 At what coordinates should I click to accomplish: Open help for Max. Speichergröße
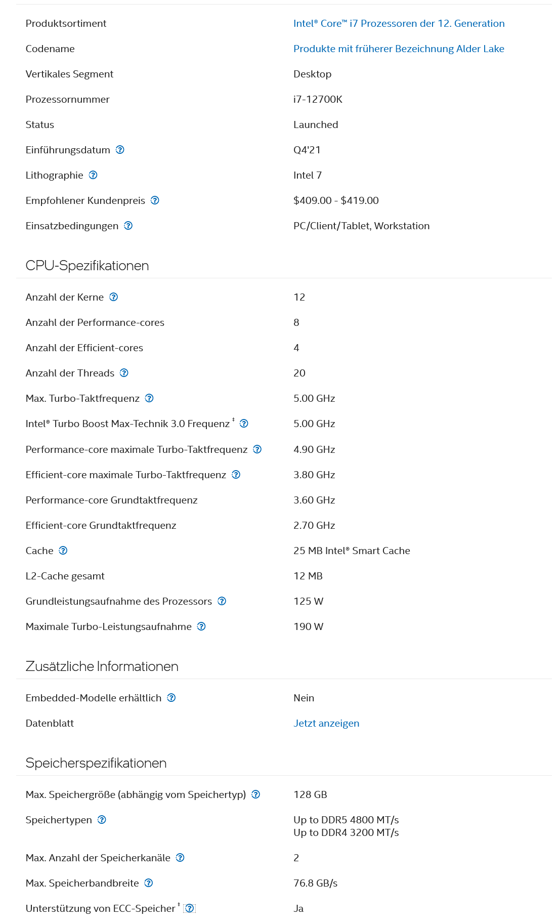point(256,794)
